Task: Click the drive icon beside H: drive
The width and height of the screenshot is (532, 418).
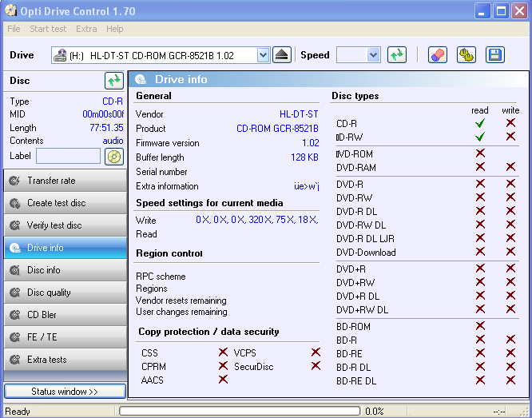Action: coord(60,55)
